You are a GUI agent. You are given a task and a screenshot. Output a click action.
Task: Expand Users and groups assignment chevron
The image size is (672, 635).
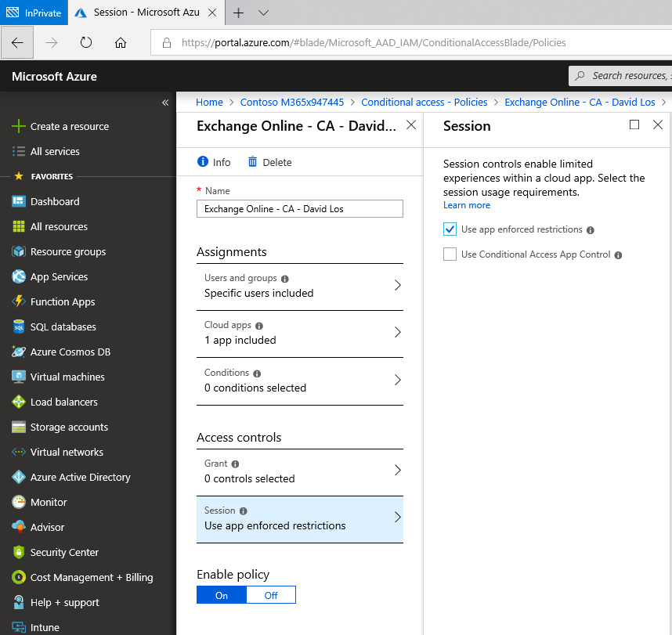click(x=397, y=285)
